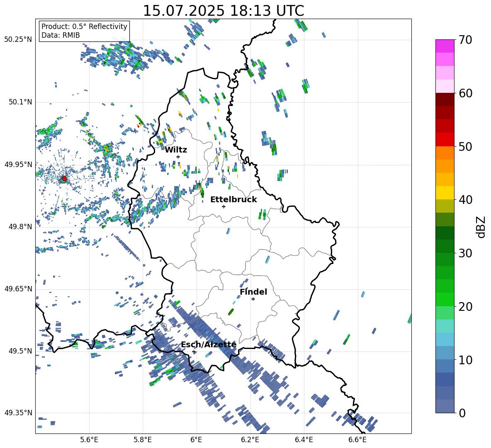491x448 pixels.
Task: Click the Findel city label
Action: point(253,292)
